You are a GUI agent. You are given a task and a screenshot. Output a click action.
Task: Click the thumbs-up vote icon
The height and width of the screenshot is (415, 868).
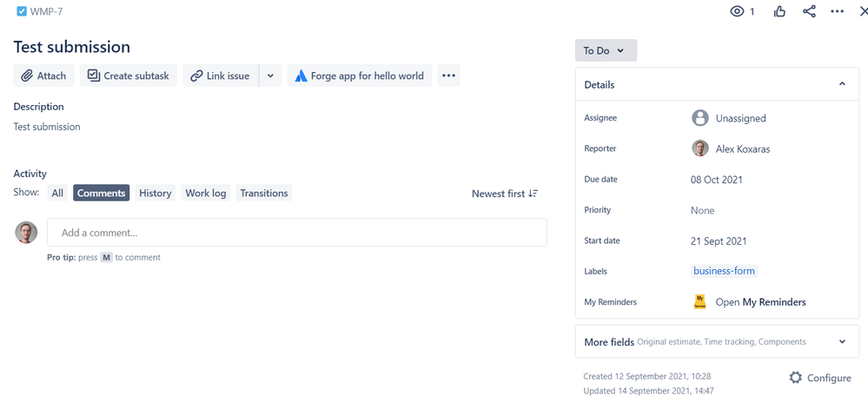click(x=779, y=11)
